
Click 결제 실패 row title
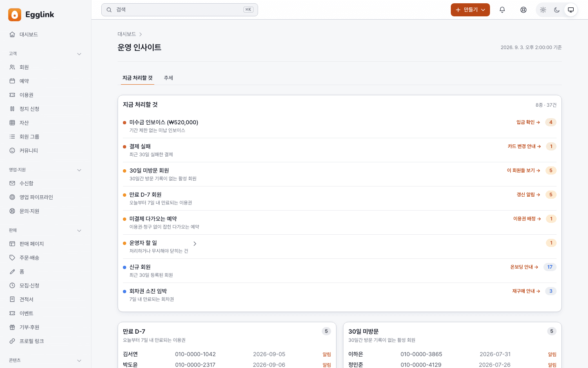coord(140,146)
